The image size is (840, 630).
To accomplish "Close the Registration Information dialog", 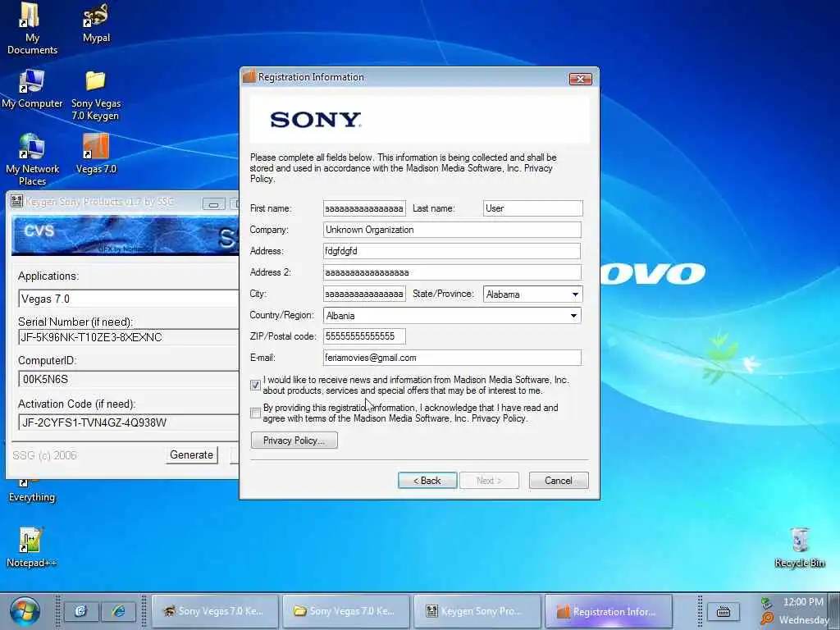I will click(x=580, y=80).
